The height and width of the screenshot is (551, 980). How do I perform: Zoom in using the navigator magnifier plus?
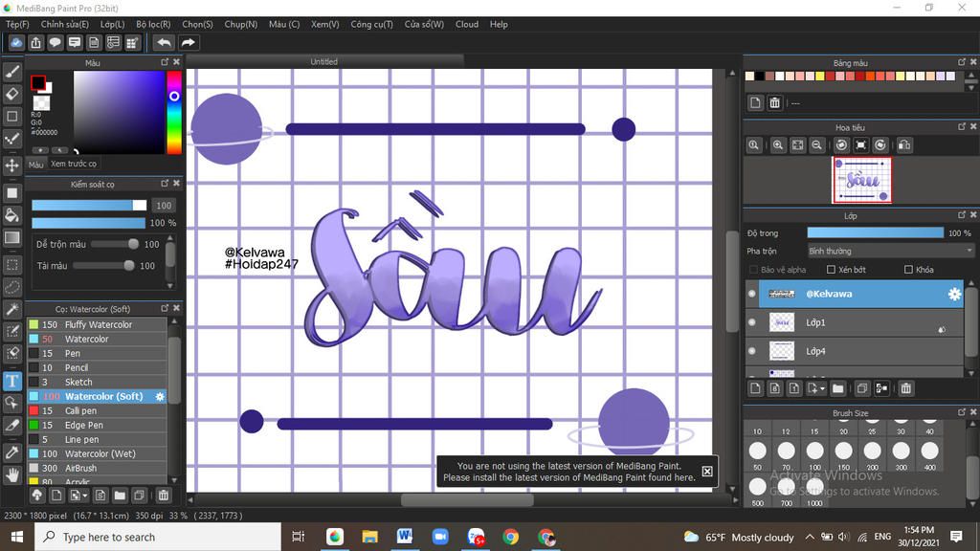(777, 145)
